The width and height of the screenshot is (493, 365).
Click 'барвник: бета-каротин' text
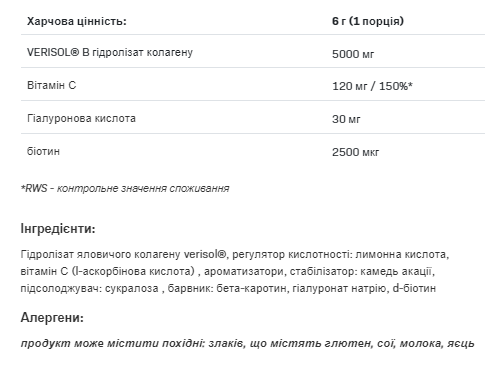227,288
